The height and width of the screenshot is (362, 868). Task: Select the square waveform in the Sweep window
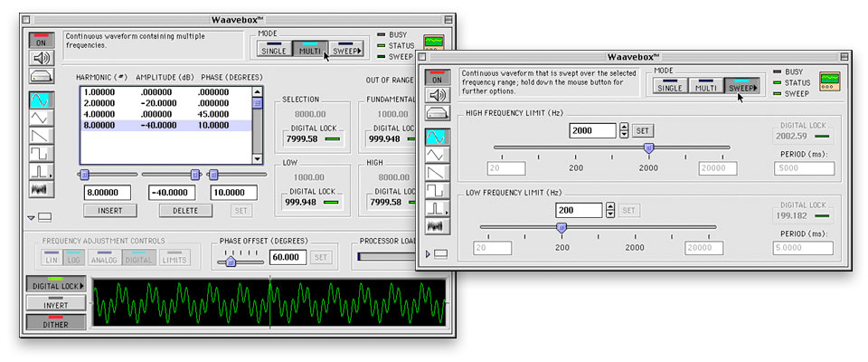click(x=438, y=189)
